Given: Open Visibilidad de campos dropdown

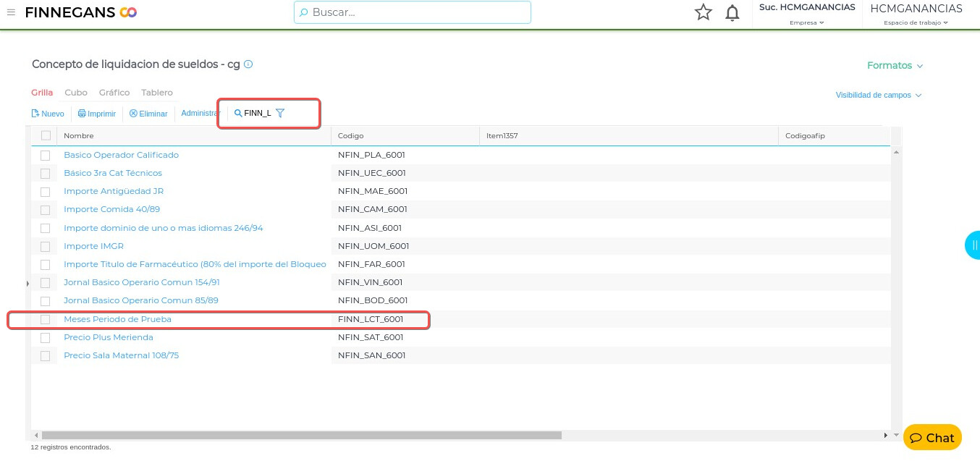Looking at the screenshot, I should pyautogui.click(x=878, y=95).
